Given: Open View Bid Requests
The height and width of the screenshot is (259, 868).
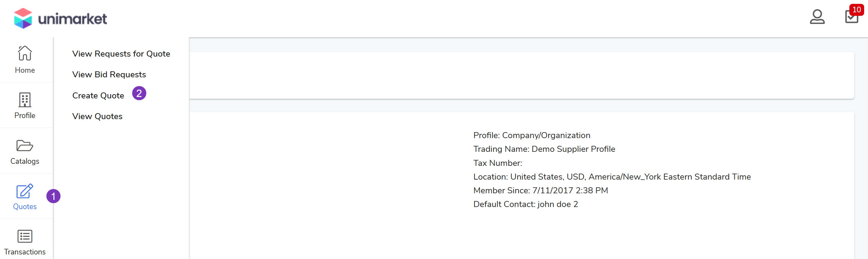Looking at the screenshot, I should click(x=109, y=75).
